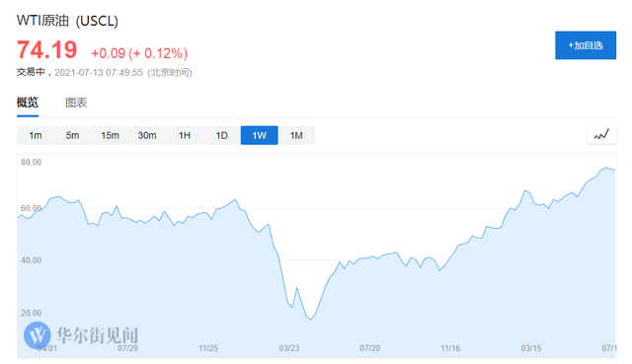Click the chart's lowest trough point
The height and width of the screenshot is (364, 632).
pyautogui.click(x=311, y=320)
